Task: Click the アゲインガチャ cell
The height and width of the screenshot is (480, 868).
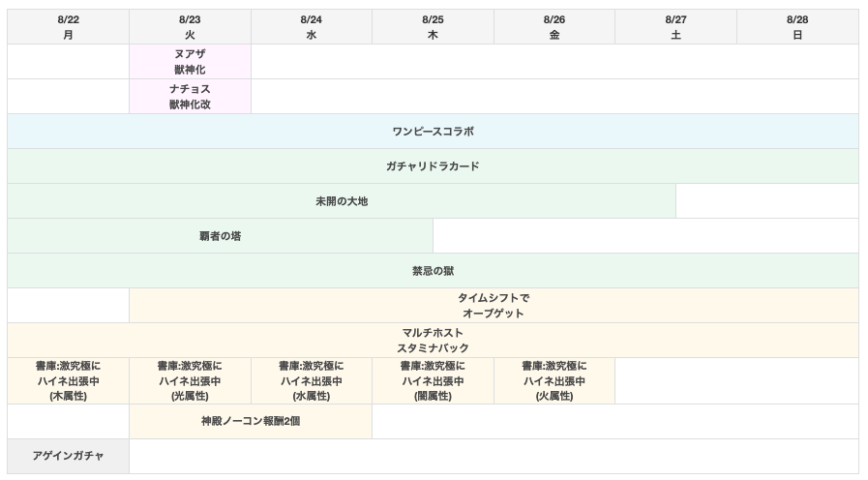Action: 68,456
